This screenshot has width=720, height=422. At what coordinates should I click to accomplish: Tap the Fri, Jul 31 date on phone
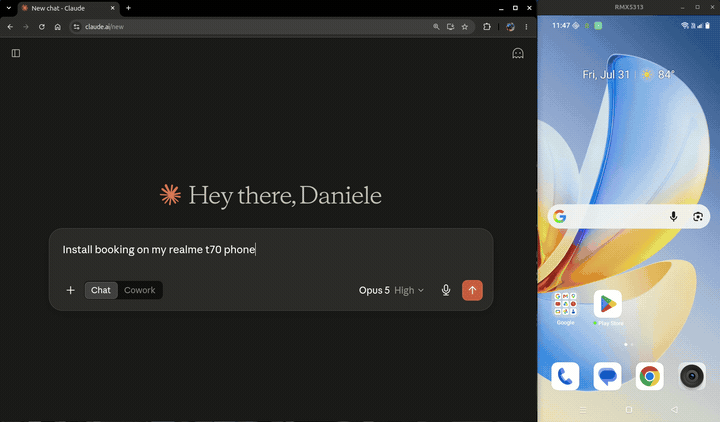[x=606, y=74]
